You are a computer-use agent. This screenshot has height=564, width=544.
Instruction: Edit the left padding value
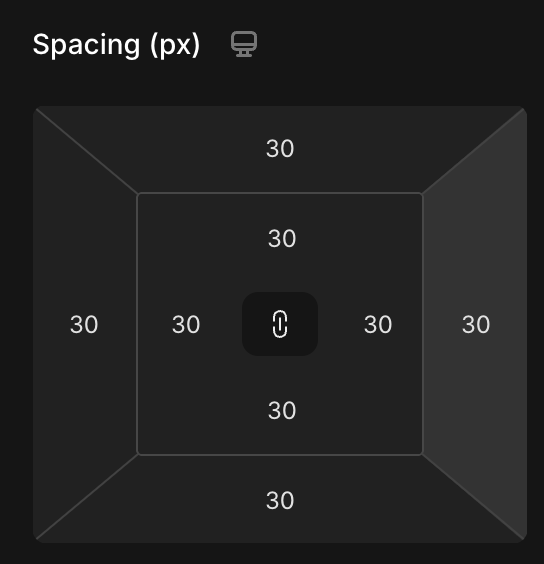coord(186,324)
